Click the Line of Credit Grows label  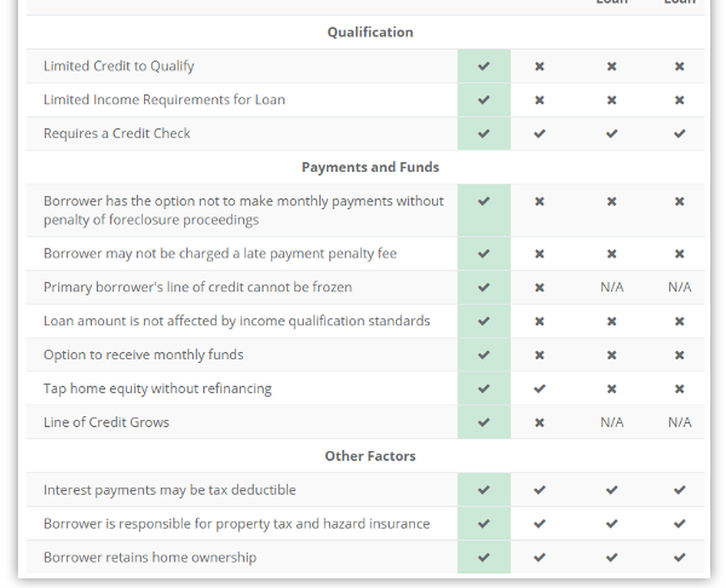click(x=107, y=422)
